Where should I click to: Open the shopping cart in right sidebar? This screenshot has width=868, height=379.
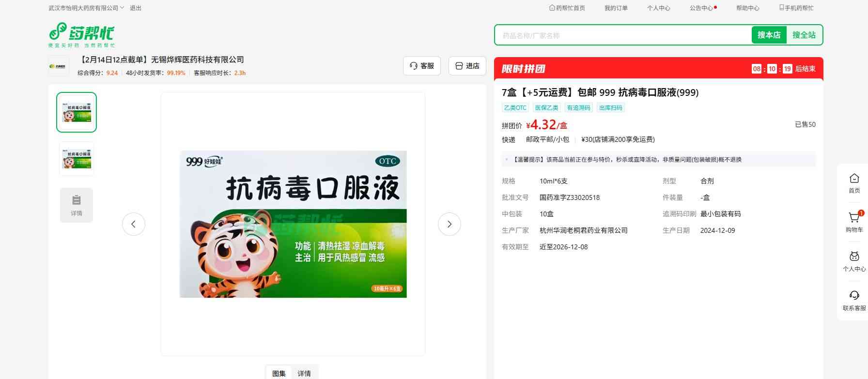(x=854, y=222)
